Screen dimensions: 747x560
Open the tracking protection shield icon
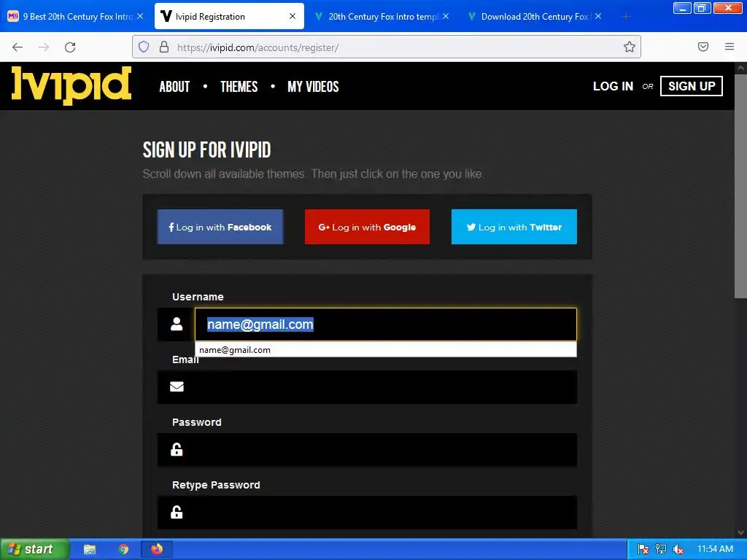tap(144, 47)
